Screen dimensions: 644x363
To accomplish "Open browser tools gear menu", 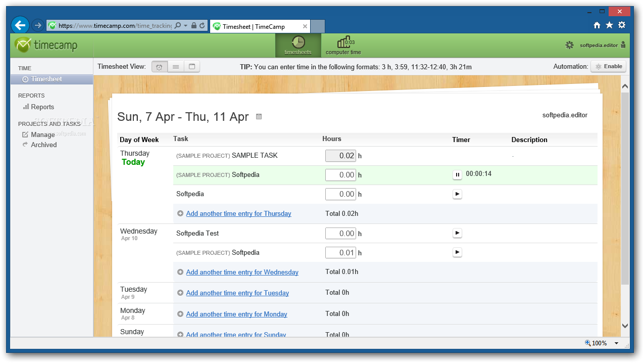I will [x=622, y=25].
